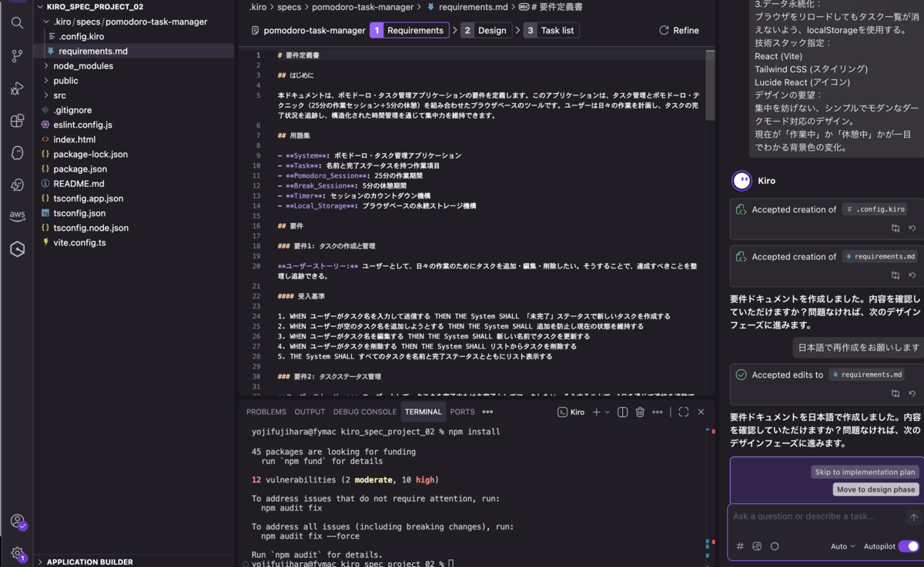Open tsconfig.node.json in the explorer
This screenshot has height=567, width=924.
tap(91, 228)
